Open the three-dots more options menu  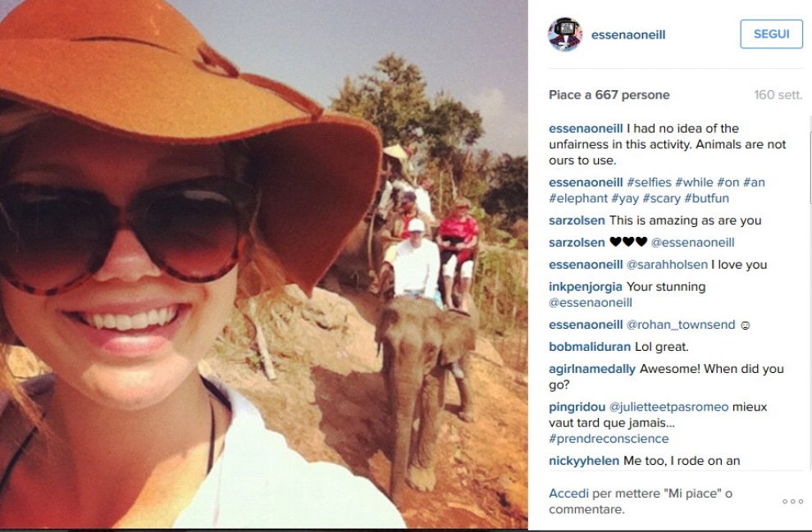pos(792,502)
